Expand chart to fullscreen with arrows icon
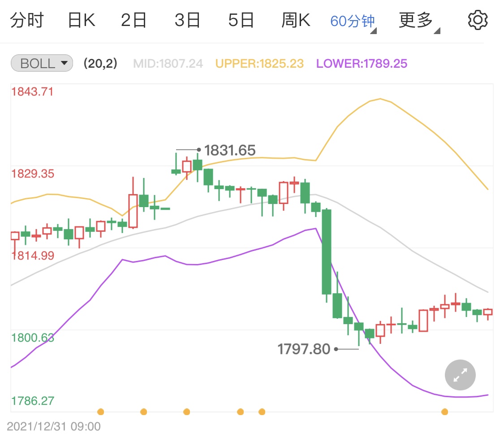Viewport: 504px width, 442px height. pyautogui.click(x=460, y=375)
